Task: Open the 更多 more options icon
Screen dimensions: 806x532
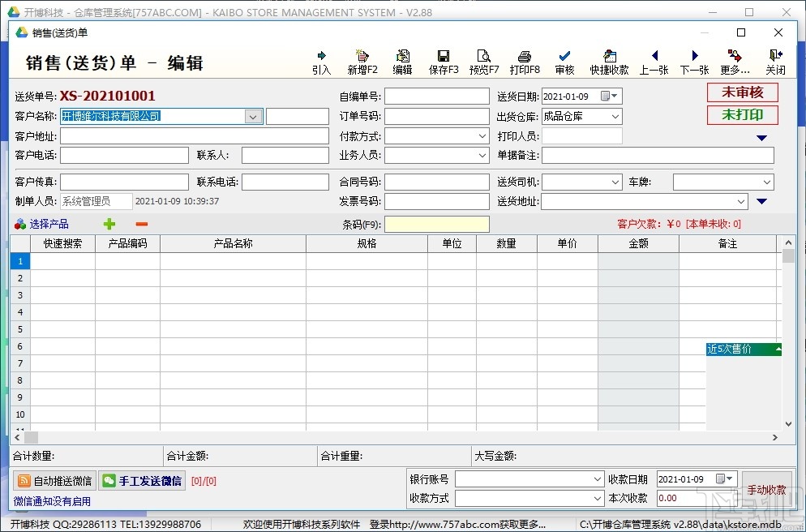Action: [735, 62]
